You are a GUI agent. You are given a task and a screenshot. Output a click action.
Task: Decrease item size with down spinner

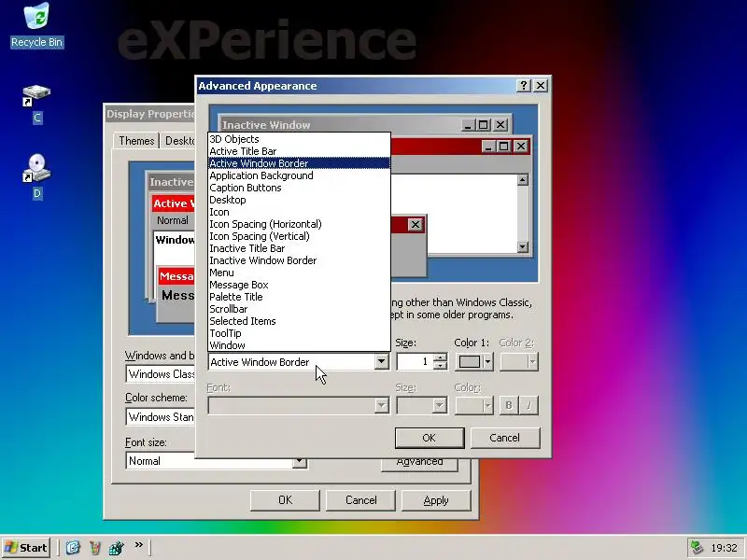(441, 366)
